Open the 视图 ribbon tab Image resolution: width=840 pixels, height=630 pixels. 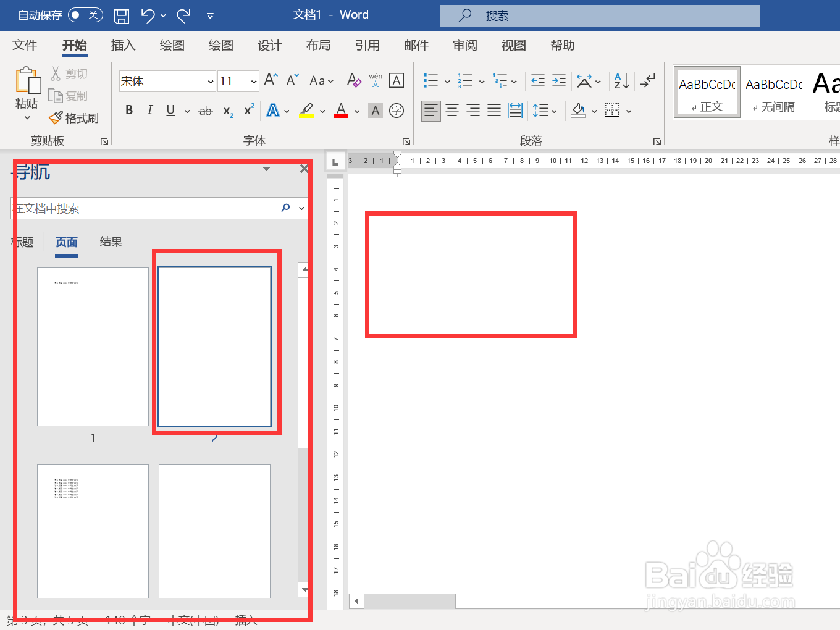pyautogui.click(x=514, y=45)
